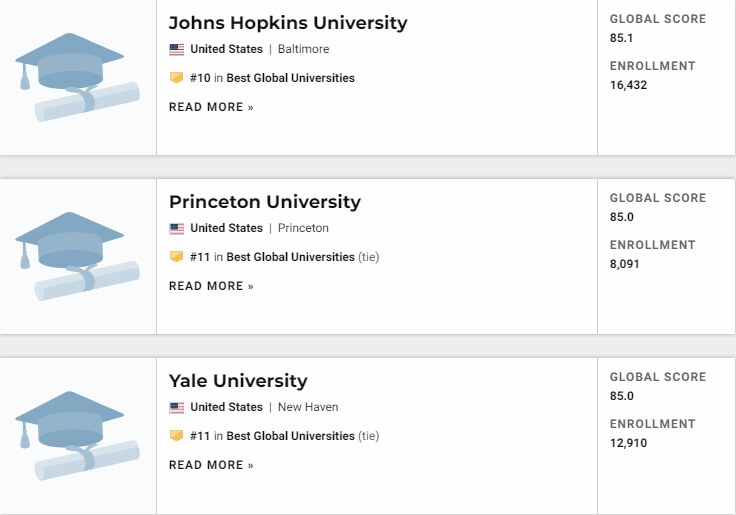Click the ranking badge in Yale's card

tap(177, 436)
